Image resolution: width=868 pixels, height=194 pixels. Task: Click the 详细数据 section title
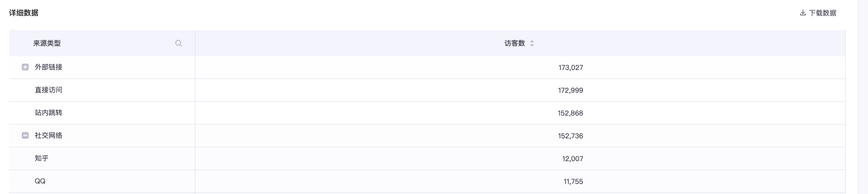[24, 13]
